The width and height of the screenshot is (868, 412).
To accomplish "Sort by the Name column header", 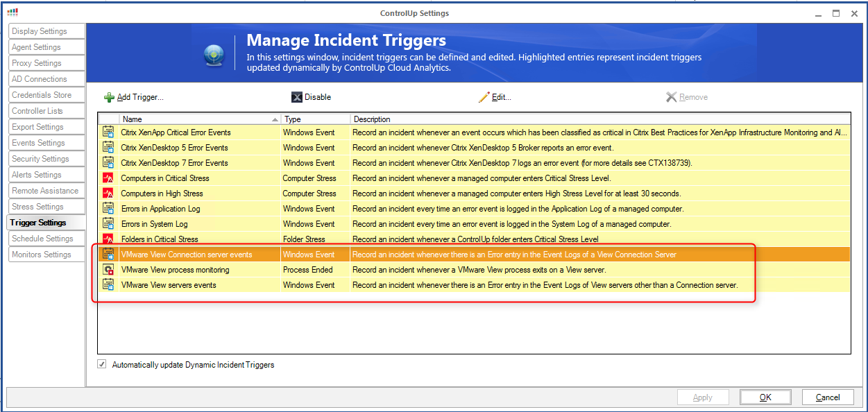I will tap(200, 119).
